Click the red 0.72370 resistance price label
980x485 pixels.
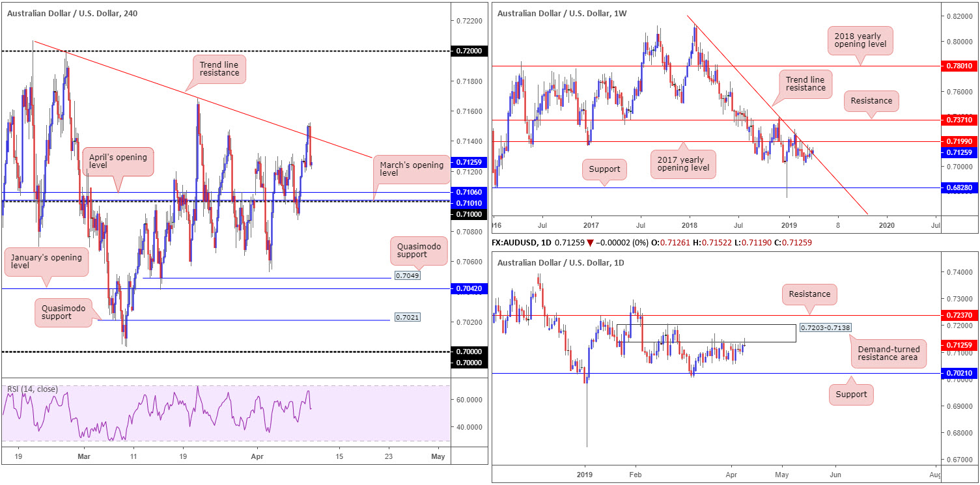(x=960, y=315)
